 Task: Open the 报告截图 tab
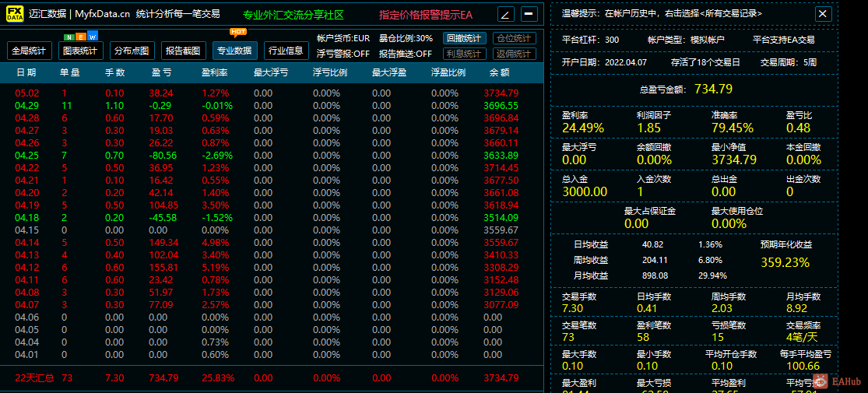point(183,51)
